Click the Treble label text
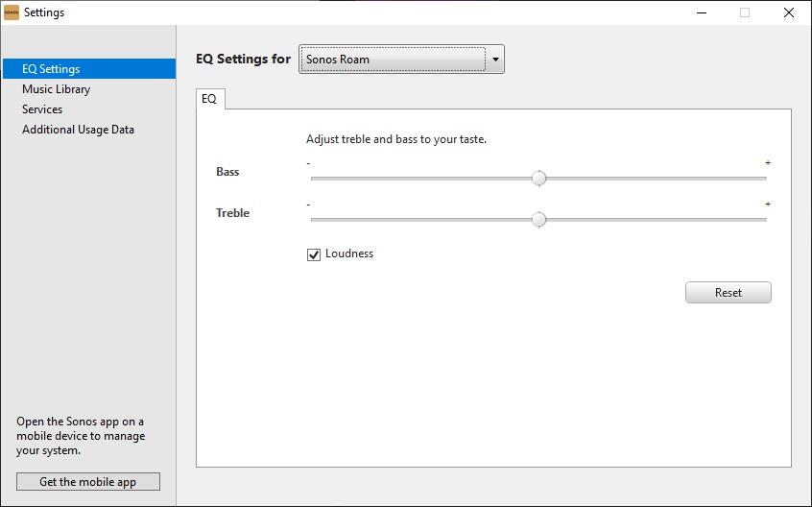 pos(232,213)
